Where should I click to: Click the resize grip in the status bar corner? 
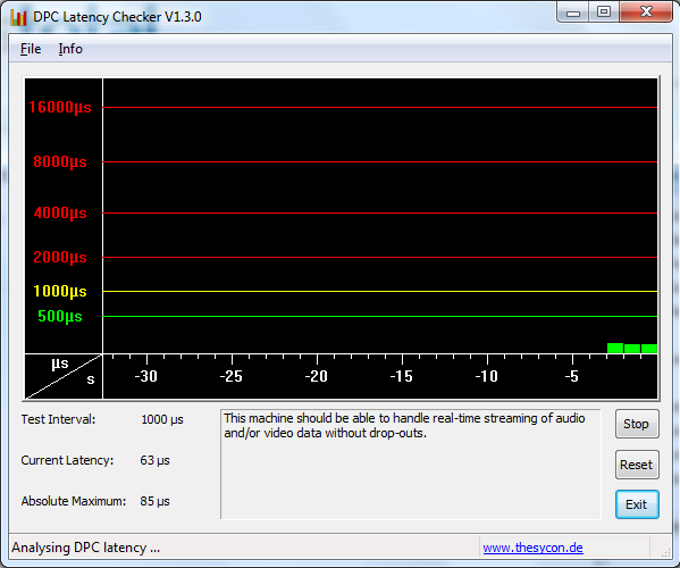pyautogui.click(x=664, y=552)
